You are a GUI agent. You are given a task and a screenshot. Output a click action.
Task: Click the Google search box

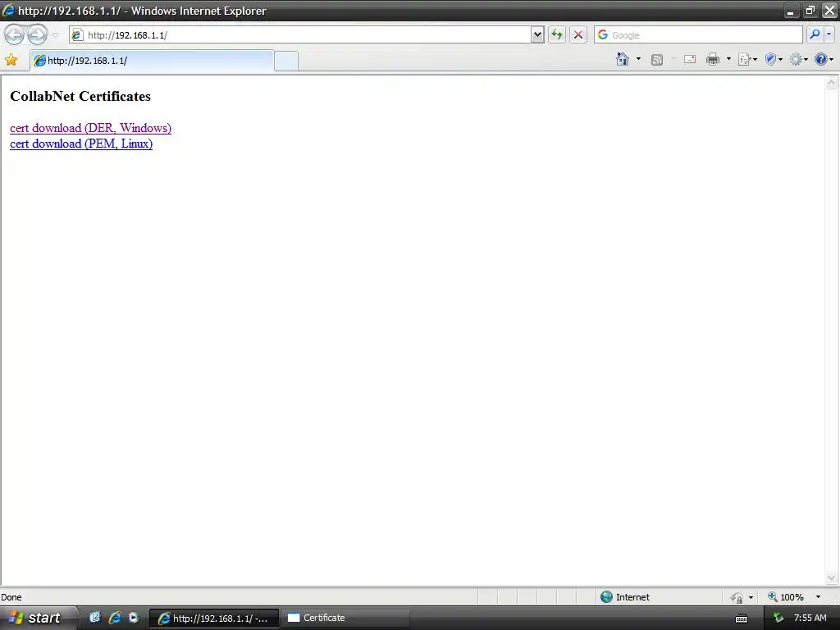tap(698, 35)
